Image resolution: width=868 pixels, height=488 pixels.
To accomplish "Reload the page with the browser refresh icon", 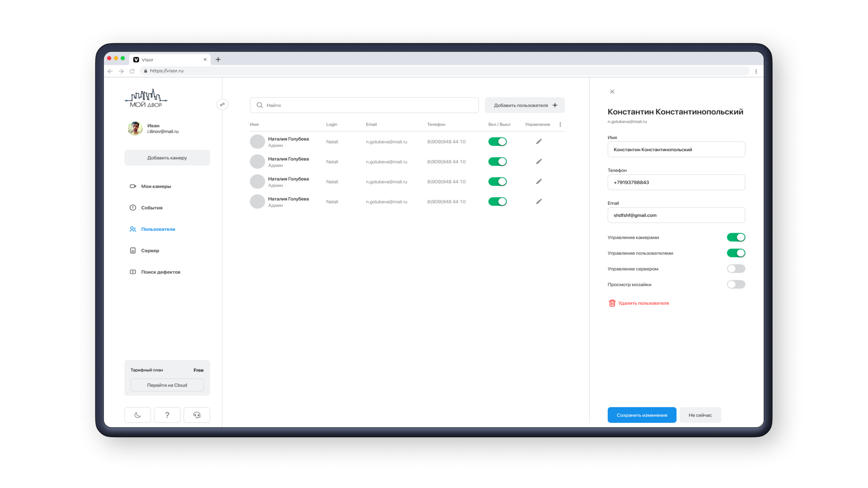I will pos(132,71).
